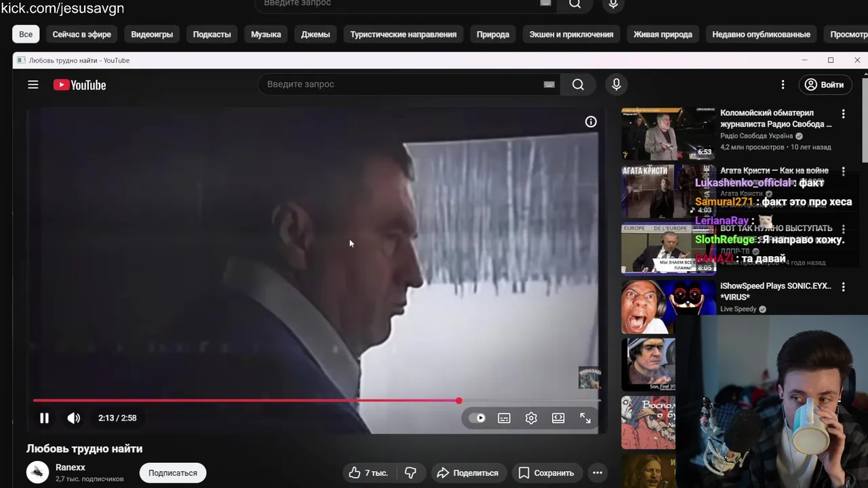This screenshot has height=488, width=868.
Task: Open more actions ellipsis under video
Action: pos(597,473)
